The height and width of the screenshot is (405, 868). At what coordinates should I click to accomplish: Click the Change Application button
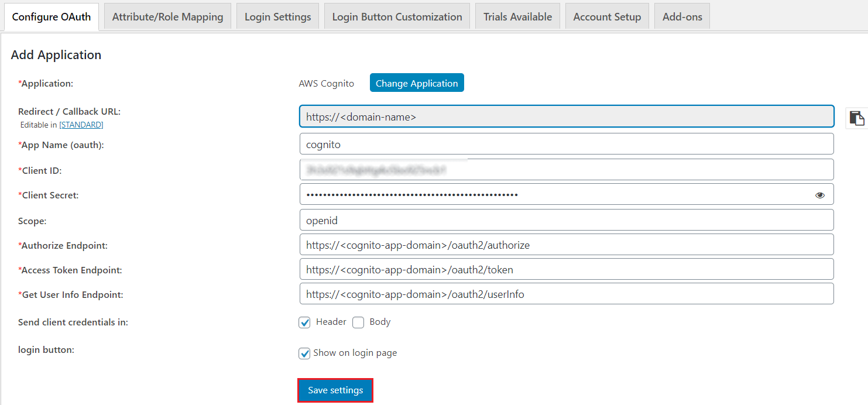pyautogui.click(x=417, y=83)
